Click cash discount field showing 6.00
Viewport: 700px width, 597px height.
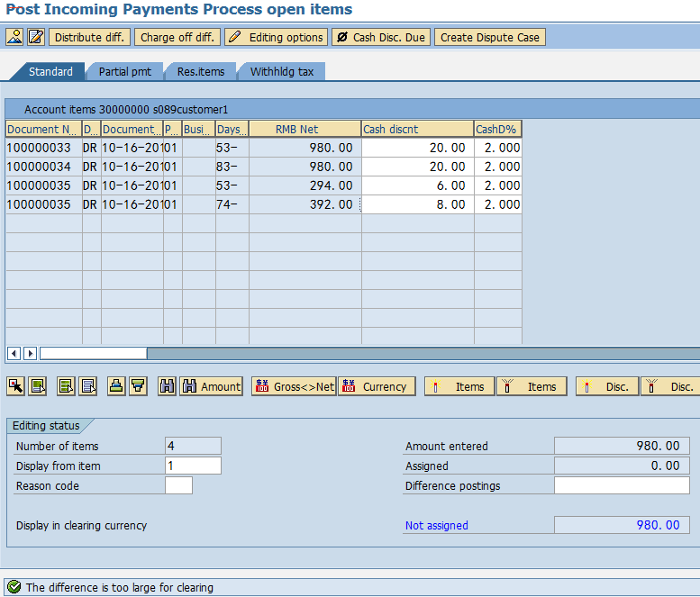point(417,185)
